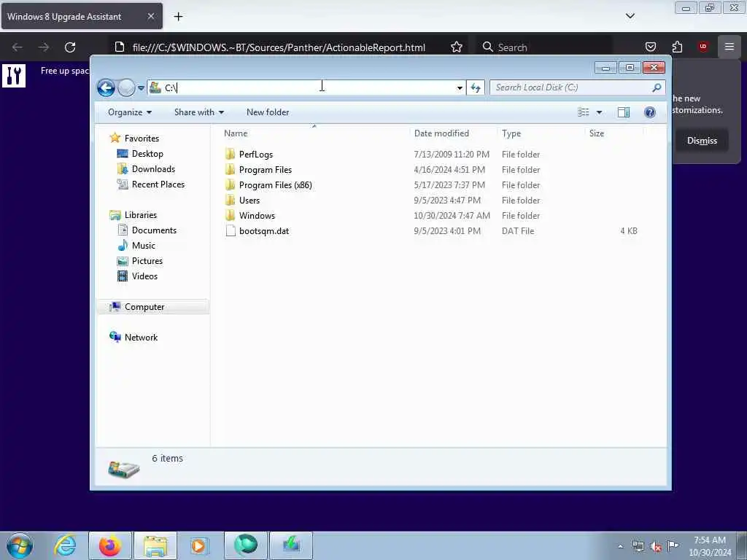Screen dimensions: 747x560
Task: Change the view using the view icon
Action: pos(583,112)
